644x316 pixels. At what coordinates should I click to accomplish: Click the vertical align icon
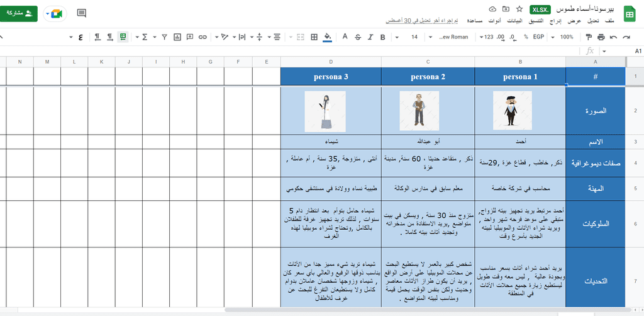[x=259, y=37]
